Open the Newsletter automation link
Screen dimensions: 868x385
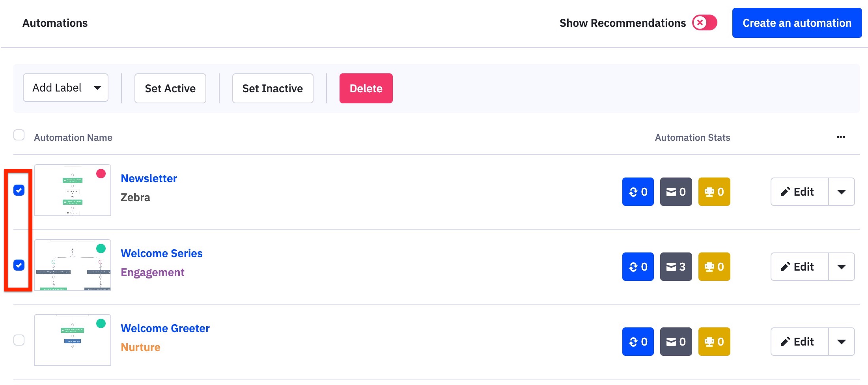tap(149, 178)
